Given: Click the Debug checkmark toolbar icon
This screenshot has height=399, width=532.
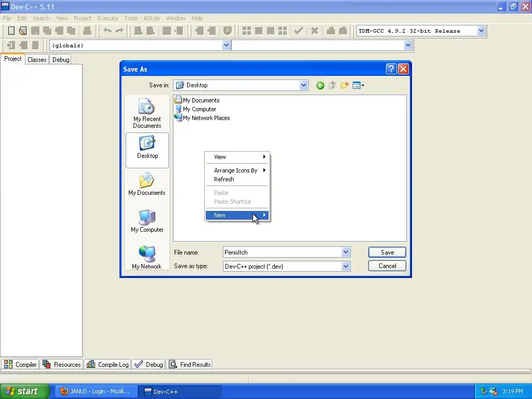Looking at the screenshot, I should pyautogui.click(x=299, y=31).
